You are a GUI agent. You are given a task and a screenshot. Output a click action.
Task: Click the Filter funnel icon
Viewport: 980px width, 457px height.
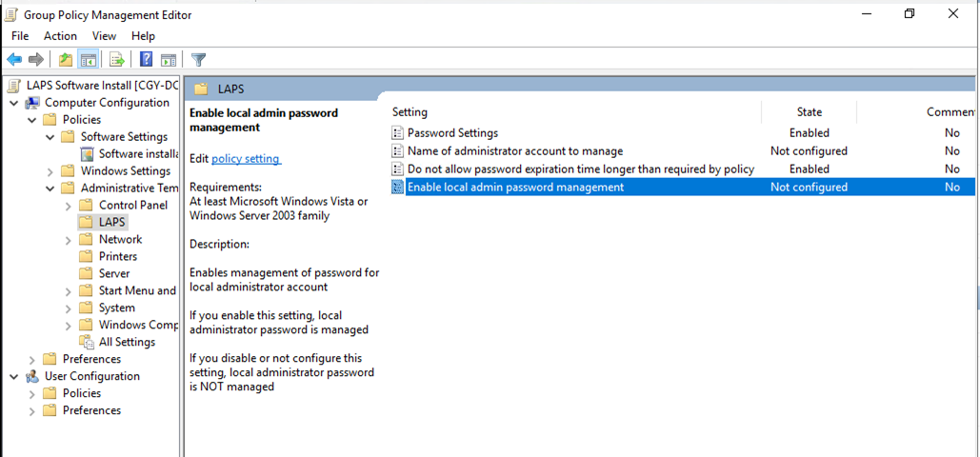tap(198, 59)
